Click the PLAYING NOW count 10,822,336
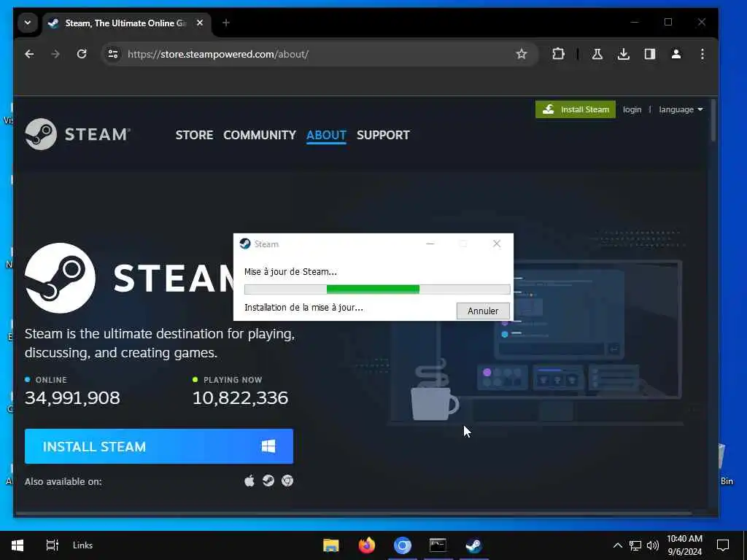This screenshot has width=747, height=560. point(240,398)
